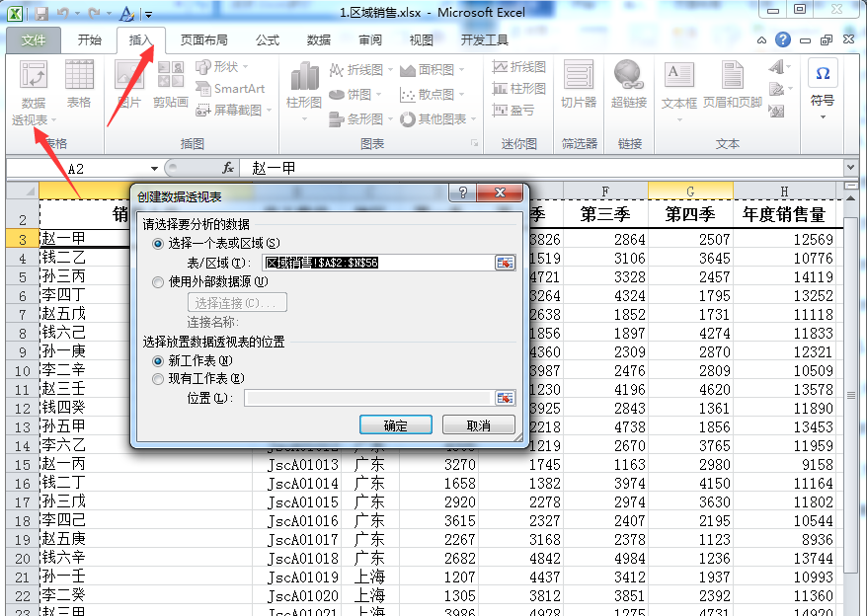Click the Save icon in quick access toolbar
This screenshot has height=616, width=867.
tap(41, 13)
